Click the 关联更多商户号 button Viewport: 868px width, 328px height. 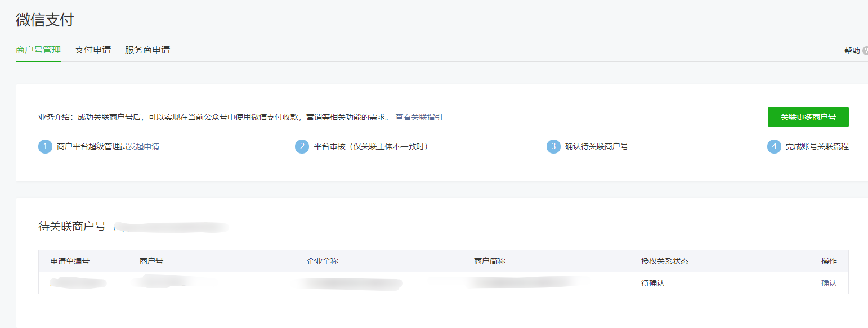[808, 117]
